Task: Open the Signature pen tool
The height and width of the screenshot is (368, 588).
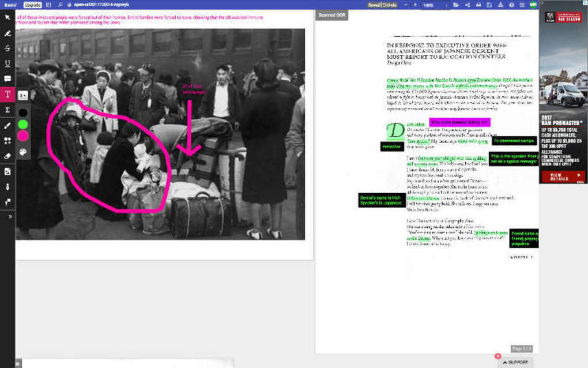Action: [7, 187]
